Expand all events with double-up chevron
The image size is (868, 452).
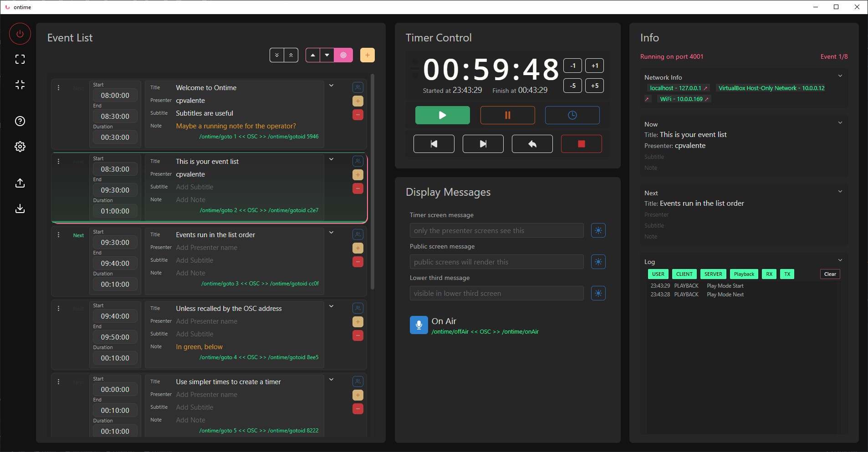pyautogui.click(x=291, y=55)
